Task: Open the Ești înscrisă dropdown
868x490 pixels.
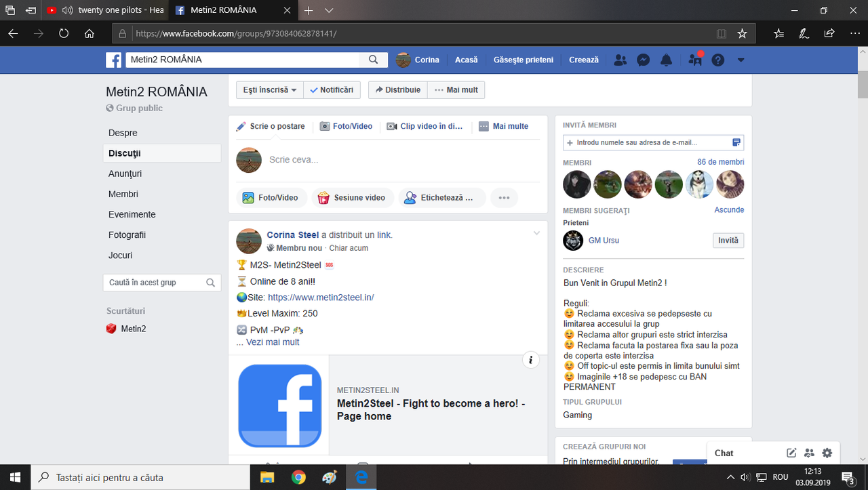Action: (x=270, y=89)
